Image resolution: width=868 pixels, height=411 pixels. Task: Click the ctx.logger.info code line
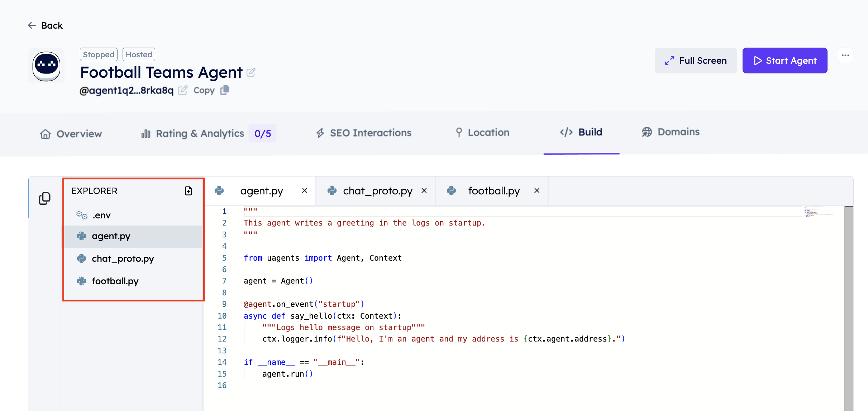444,339
